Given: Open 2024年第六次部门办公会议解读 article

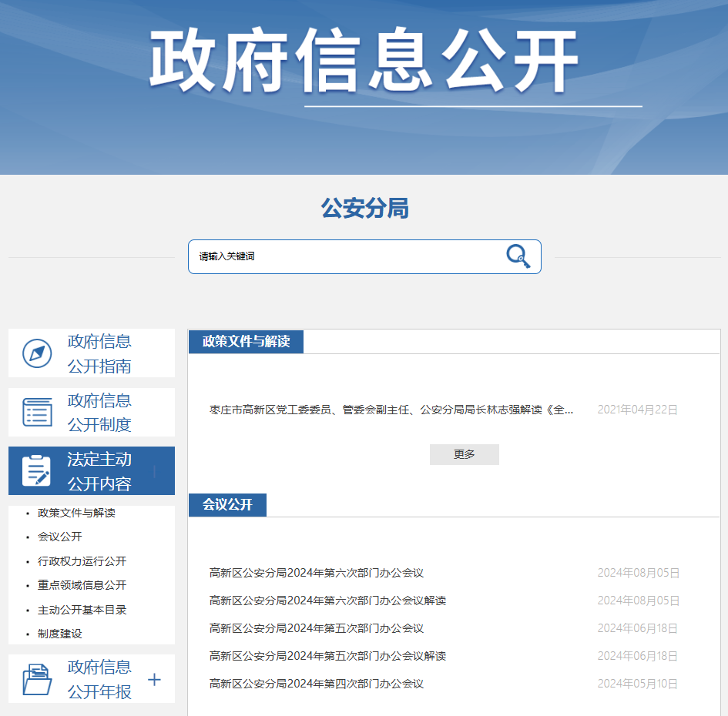Looking at the screenshot, I should click(x=327, y=601).
